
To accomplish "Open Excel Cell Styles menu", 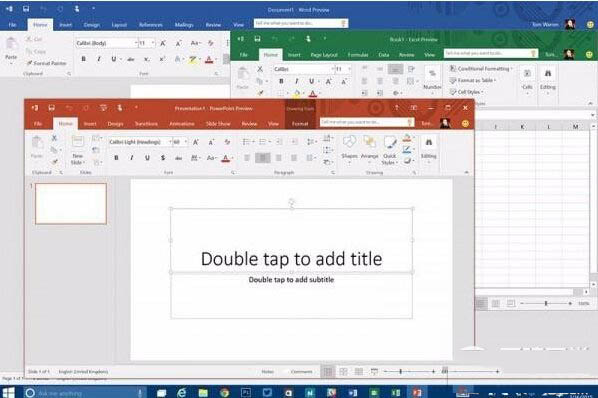I will [467, 92].
